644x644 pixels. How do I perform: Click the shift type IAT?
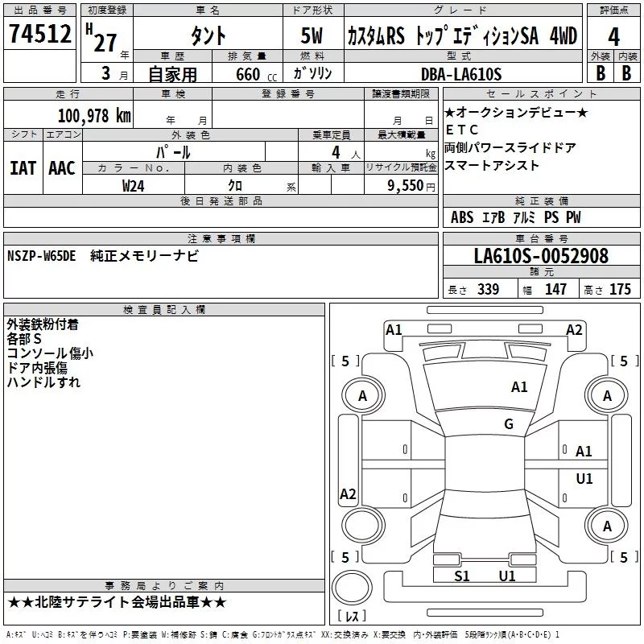(x=23, y=168)
